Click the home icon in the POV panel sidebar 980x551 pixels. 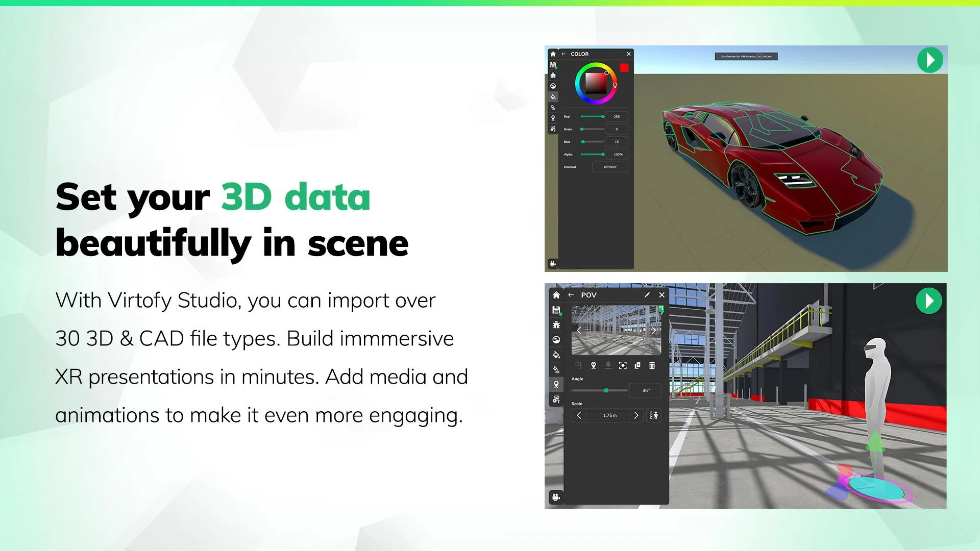556,295
